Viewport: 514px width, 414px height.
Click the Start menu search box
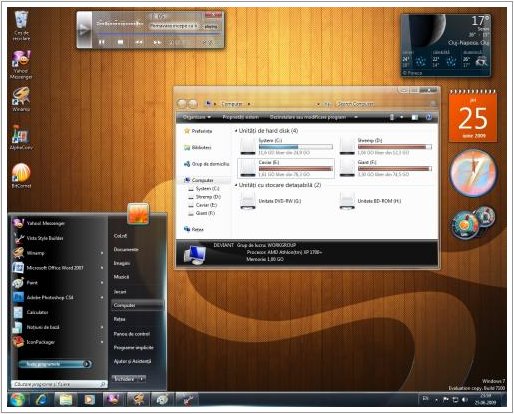tap(59, 384)
